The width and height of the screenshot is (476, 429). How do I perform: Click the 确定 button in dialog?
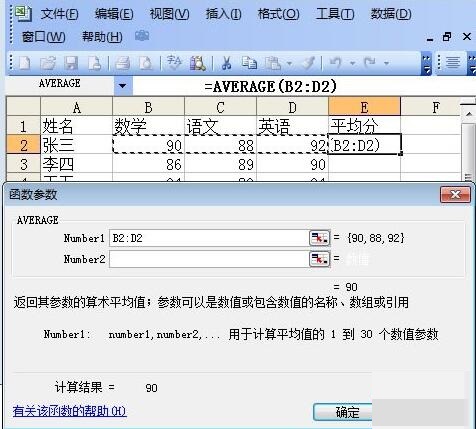(x=343, y=412)
